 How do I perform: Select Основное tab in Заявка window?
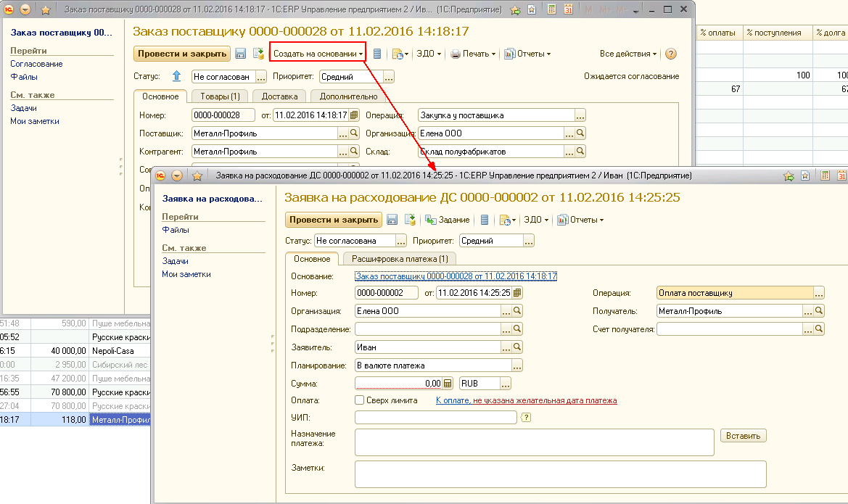coord(312,258)
